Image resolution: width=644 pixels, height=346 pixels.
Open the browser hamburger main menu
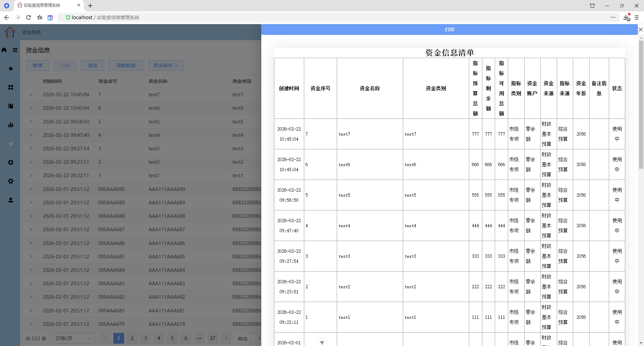click(x=637, y=17)
